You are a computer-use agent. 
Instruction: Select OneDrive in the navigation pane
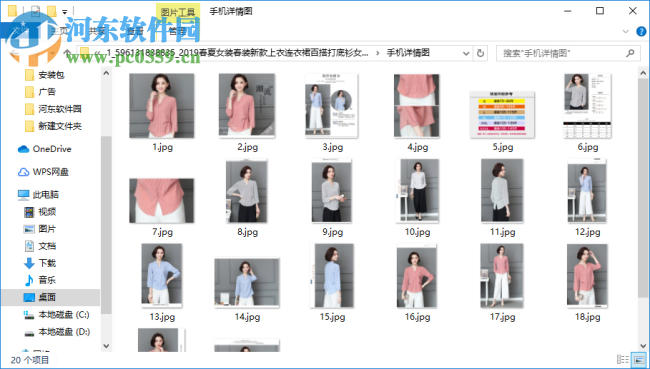[x=51, y=149]
